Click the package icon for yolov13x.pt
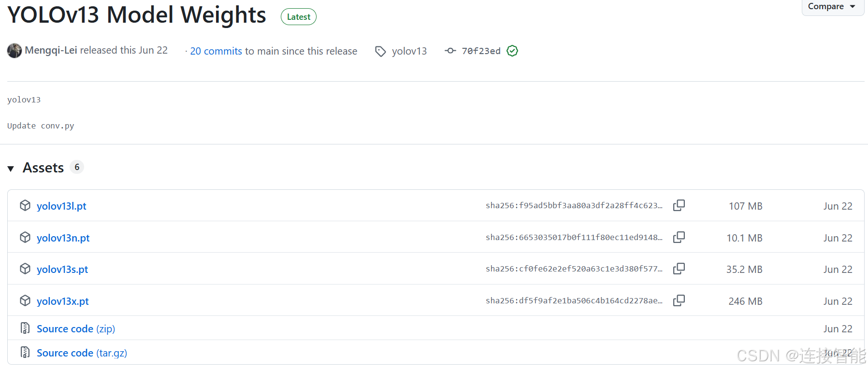Image resolution: width=868 pixels, height=370 pixels. (25, 300)
